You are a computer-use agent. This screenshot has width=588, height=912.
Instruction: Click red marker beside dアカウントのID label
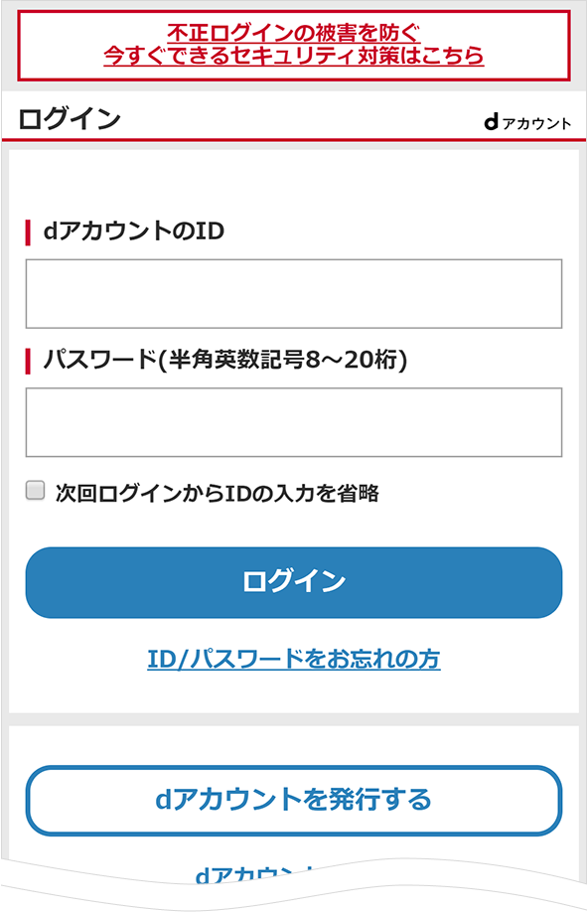point(28,232)
